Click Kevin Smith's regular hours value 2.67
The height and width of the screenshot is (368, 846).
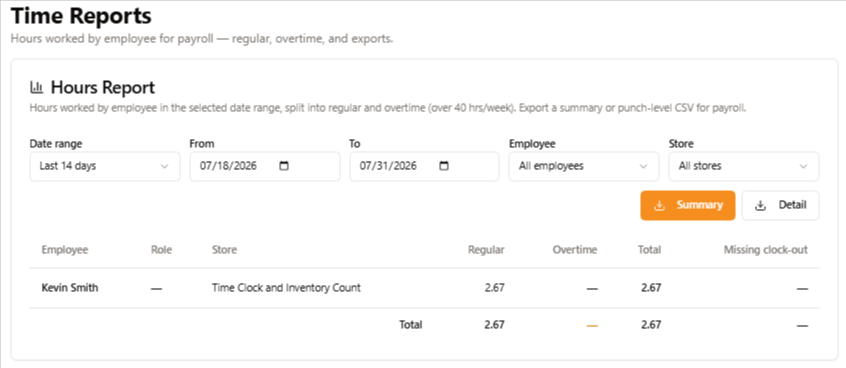(x=494, y=288)
